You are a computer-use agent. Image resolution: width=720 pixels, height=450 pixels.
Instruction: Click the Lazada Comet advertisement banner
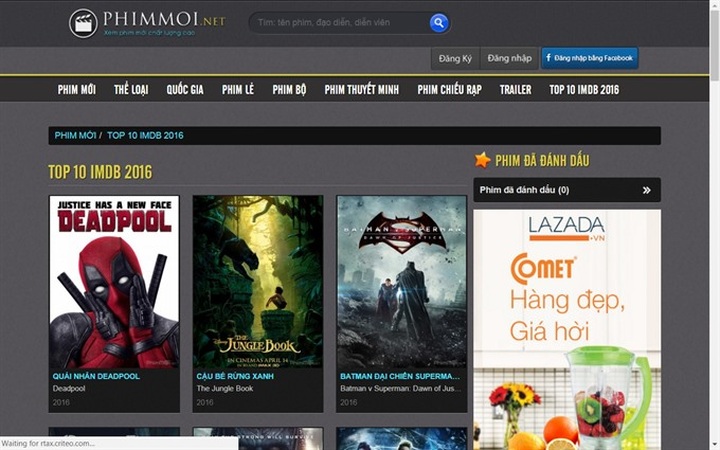(x=567, y=330)
